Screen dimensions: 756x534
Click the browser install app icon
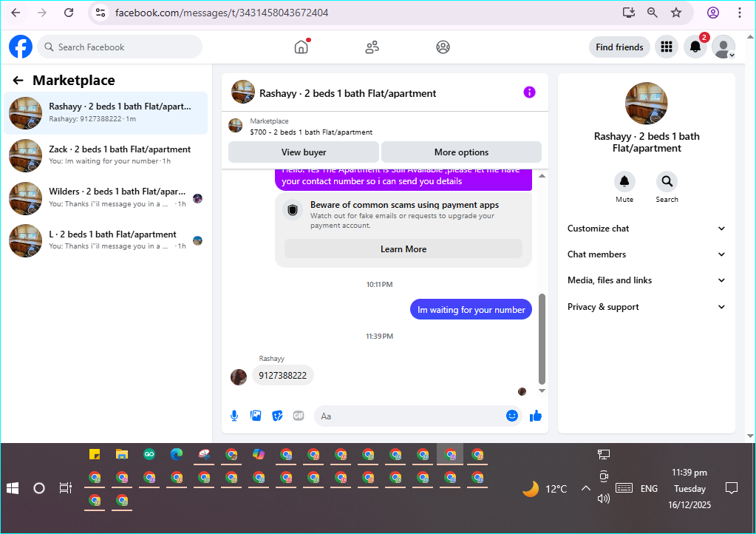click(x=629, y=13)
